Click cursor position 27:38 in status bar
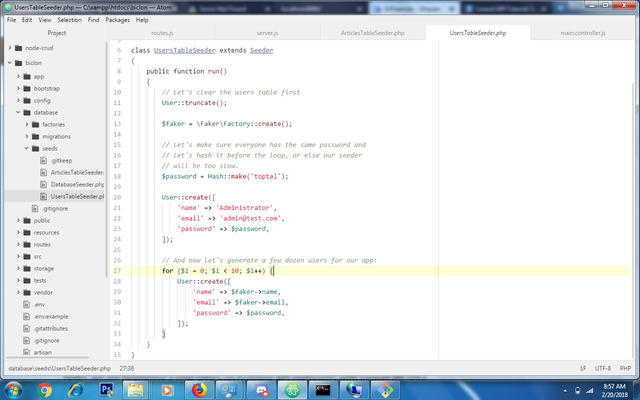 127,368
